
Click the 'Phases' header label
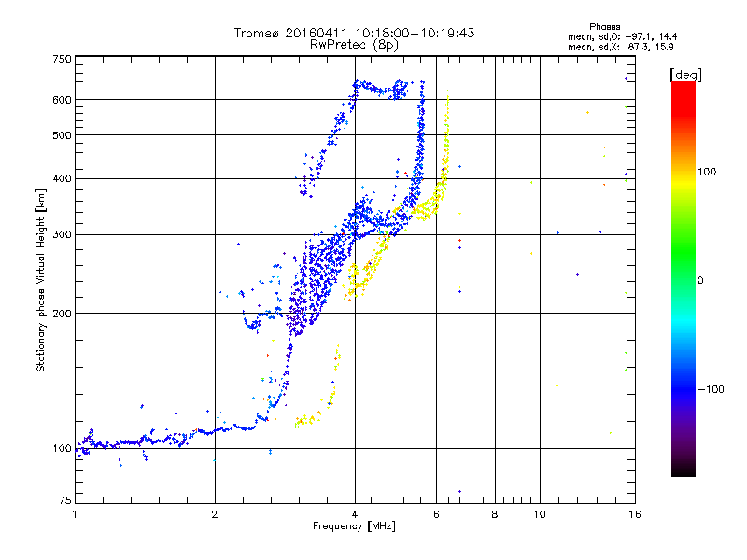604,27
